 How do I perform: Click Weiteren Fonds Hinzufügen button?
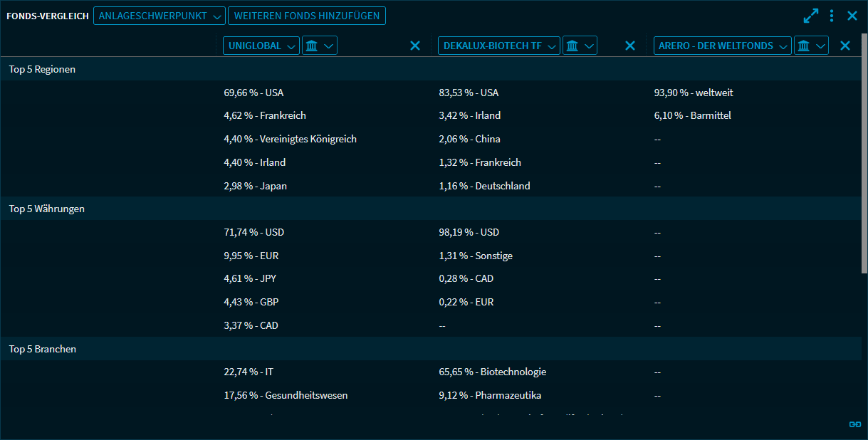point(306,16)
